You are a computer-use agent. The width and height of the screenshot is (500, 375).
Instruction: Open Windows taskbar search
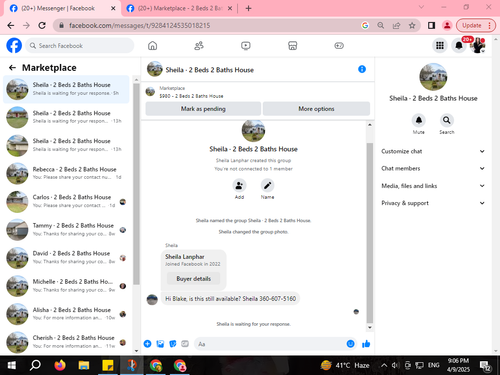pyautogui.click(x=35, y=365)
